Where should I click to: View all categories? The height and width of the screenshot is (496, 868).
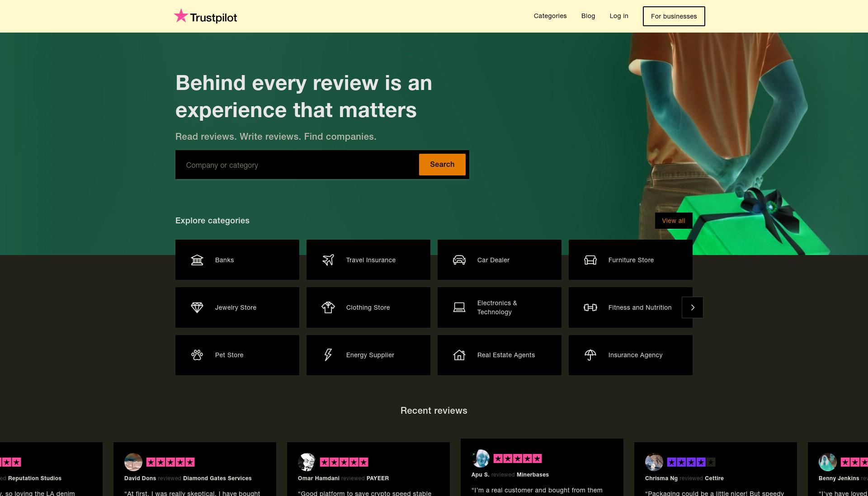674,221
